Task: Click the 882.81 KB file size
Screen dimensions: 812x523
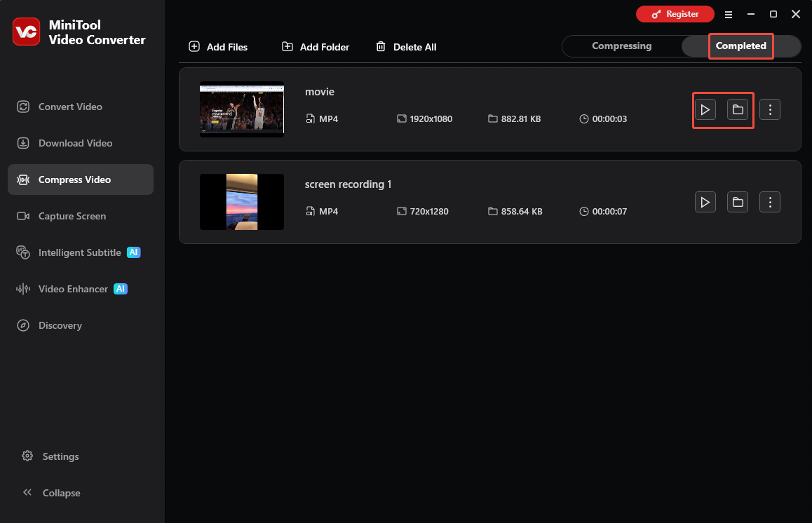Action: click(521, 118)
